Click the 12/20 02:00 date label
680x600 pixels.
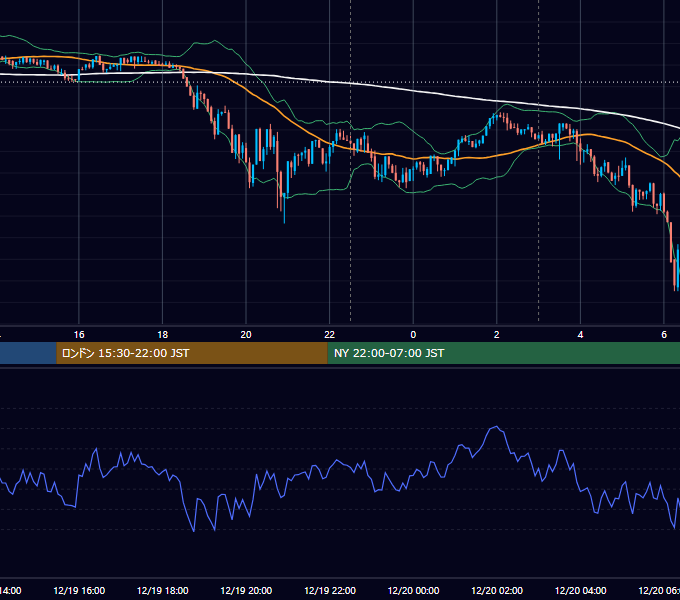pyautogui.click(x=497, y=590)
